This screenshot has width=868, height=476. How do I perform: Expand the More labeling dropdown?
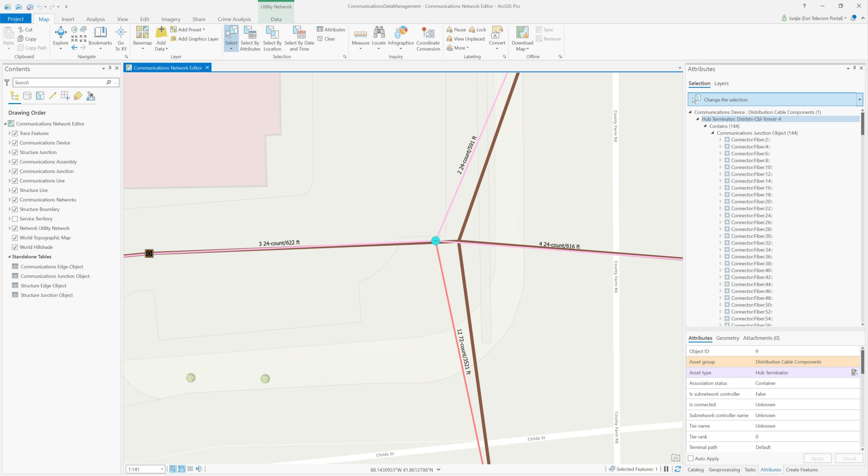tap(458, 48)
